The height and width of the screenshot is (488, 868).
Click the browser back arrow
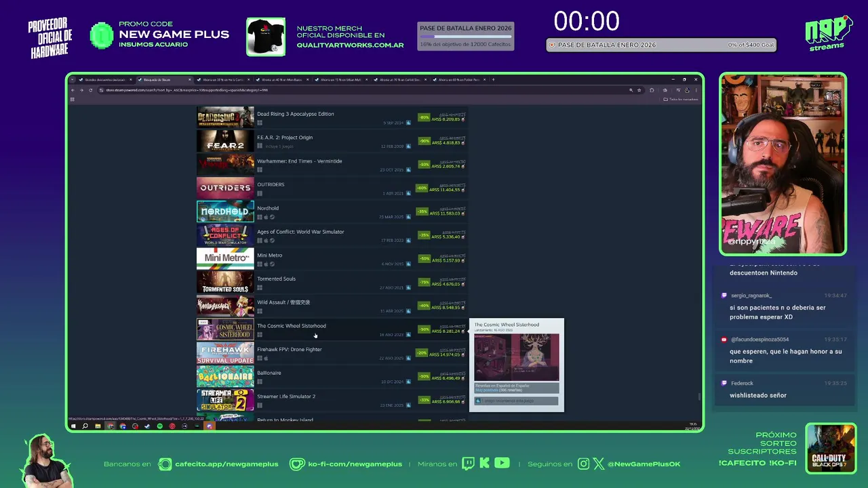pos(73,90)
